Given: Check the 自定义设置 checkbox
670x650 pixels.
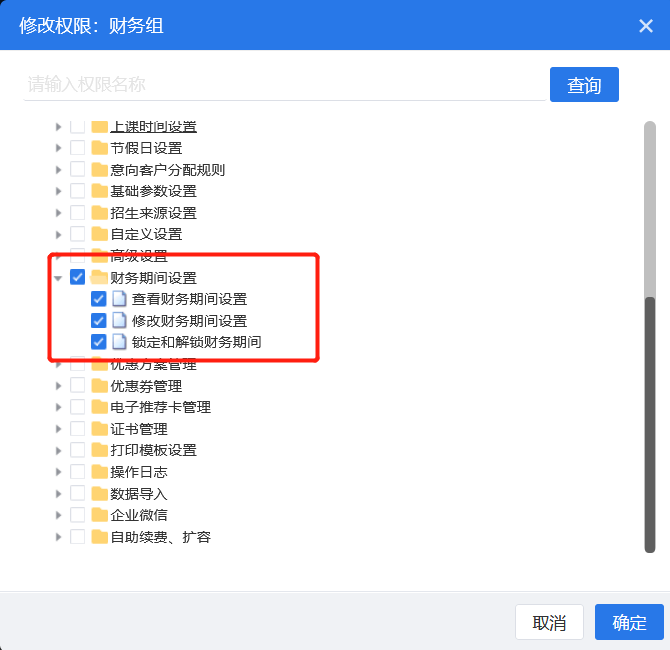Looking at the screenshot, I should (77, 234).
